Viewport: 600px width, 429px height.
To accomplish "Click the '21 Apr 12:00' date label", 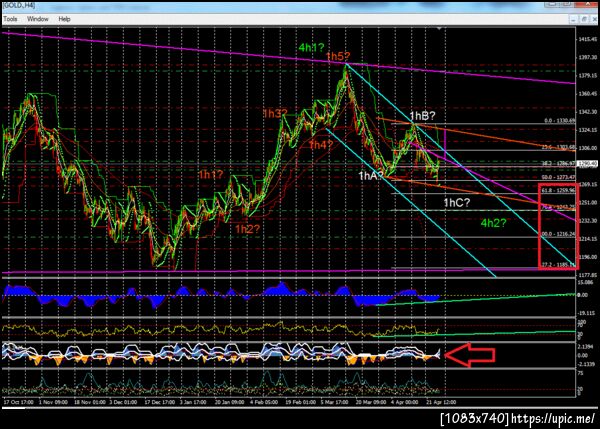I will pyautogui.click(x=441, y=402).
